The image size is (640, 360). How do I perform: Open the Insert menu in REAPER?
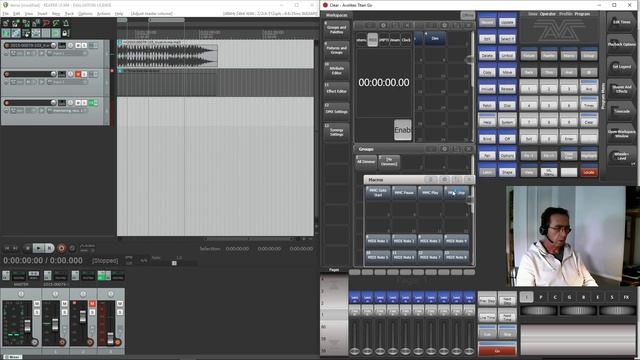[42, 13]
